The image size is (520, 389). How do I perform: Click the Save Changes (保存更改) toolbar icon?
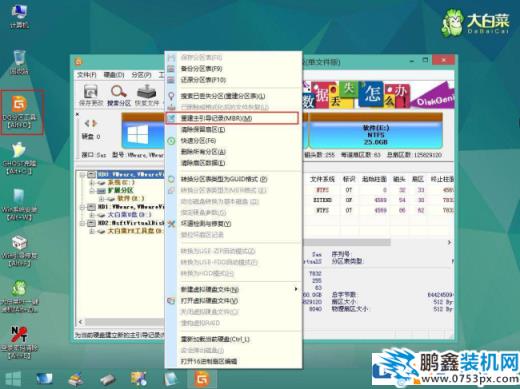tap(91, 95)
